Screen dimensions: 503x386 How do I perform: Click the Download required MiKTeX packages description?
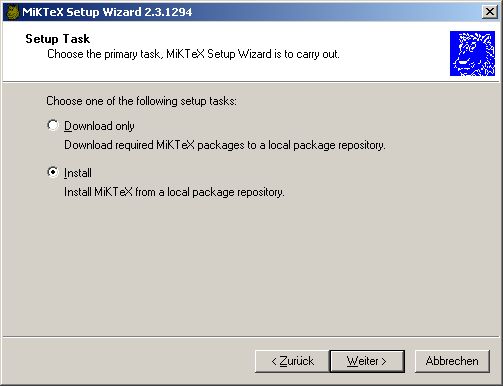coord(225,145)
